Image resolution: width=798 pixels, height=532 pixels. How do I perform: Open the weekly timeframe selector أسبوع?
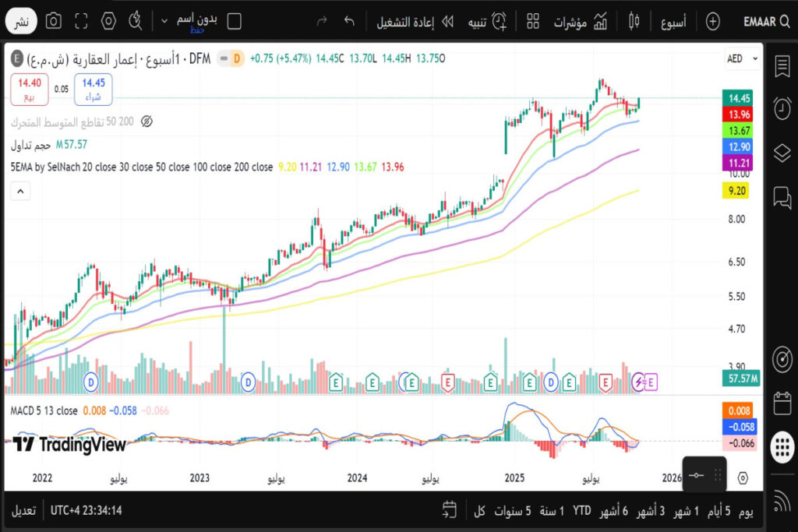coord(673,21)
